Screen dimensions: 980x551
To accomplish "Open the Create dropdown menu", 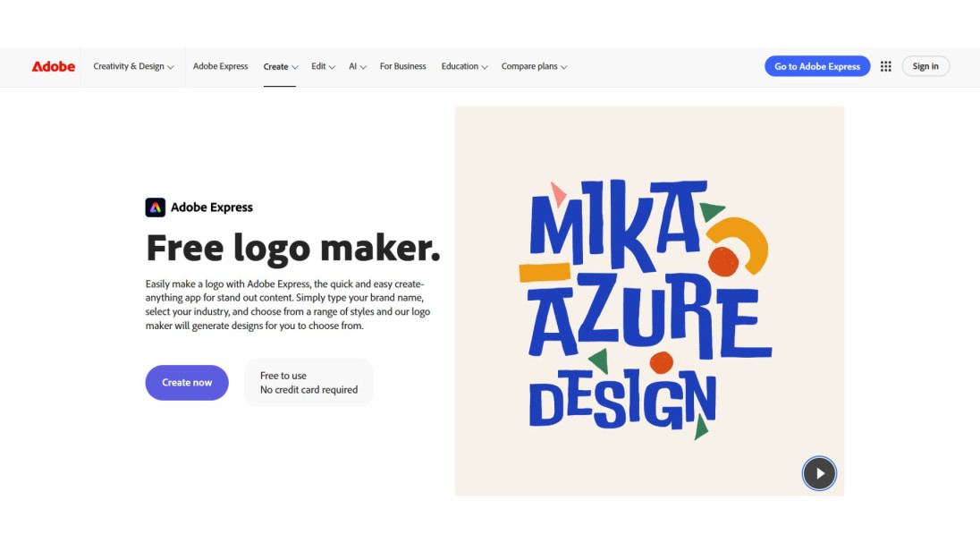I will (x=280, y=66).
